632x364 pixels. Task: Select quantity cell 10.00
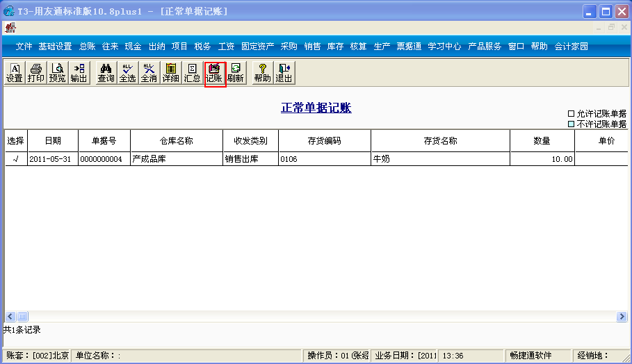pyautogui.click(x=542, y=159)
